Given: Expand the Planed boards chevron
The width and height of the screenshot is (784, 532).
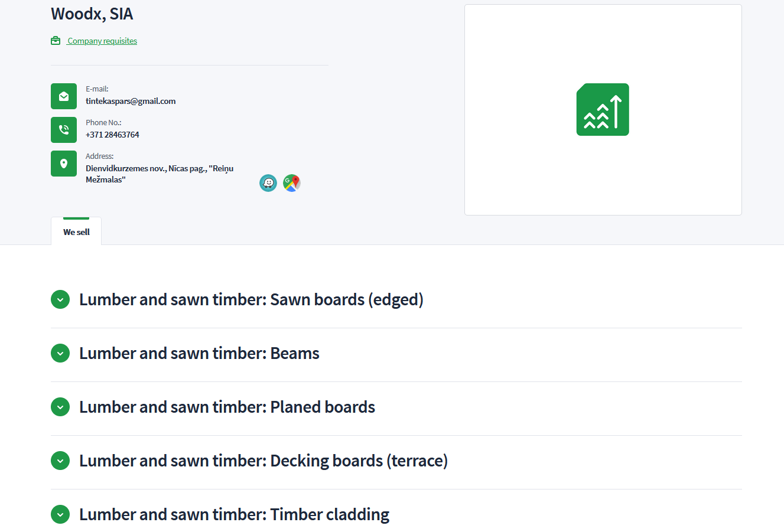Looking at the screenshot, I should 60,407.
